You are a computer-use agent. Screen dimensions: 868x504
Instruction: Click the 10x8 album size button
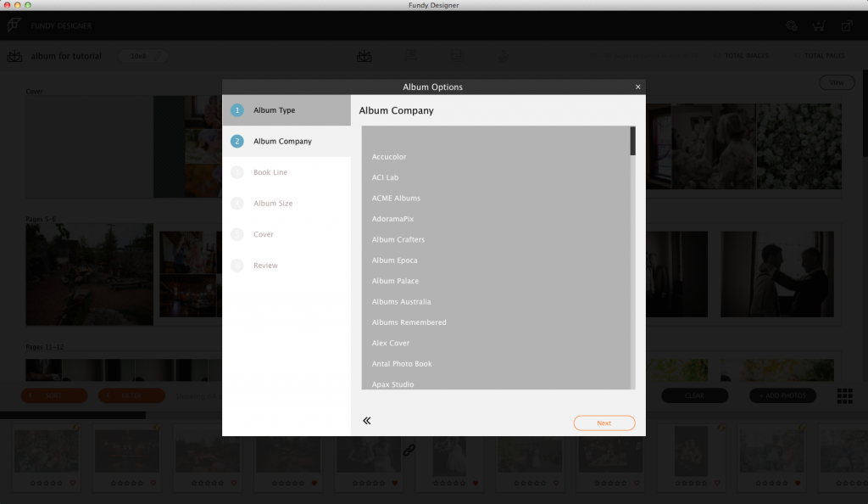(x=142, y=56)
